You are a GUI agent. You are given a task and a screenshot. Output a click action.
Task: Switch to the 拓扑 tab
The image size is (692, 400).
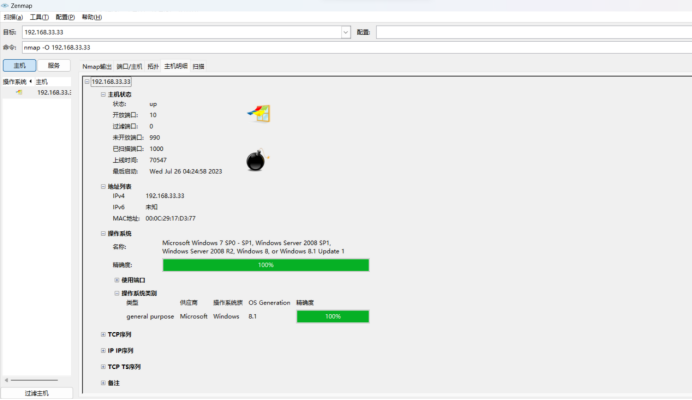click(x=153, y=66)
